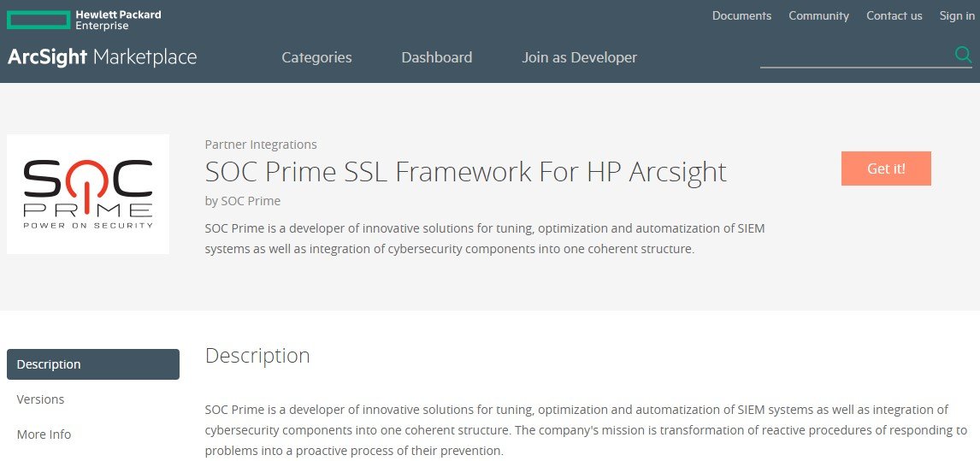Image resolution: width=980 pixels, height=461 pixels.
Task: Click Sign in at top right
Action: (956, 15)
